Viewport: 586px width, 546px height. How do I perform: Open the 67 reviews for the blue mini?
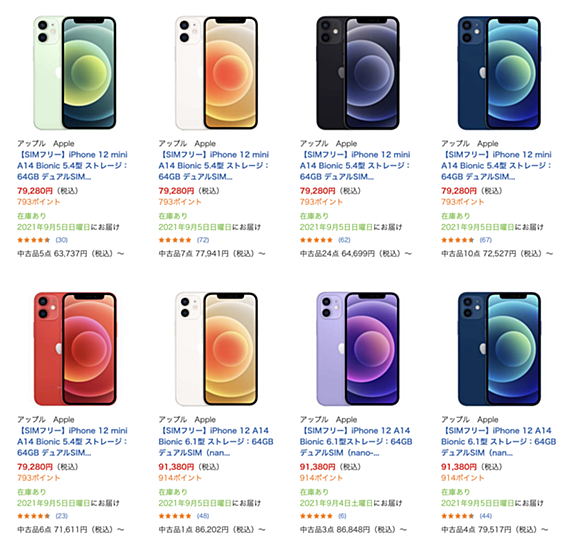coord(486,240)
